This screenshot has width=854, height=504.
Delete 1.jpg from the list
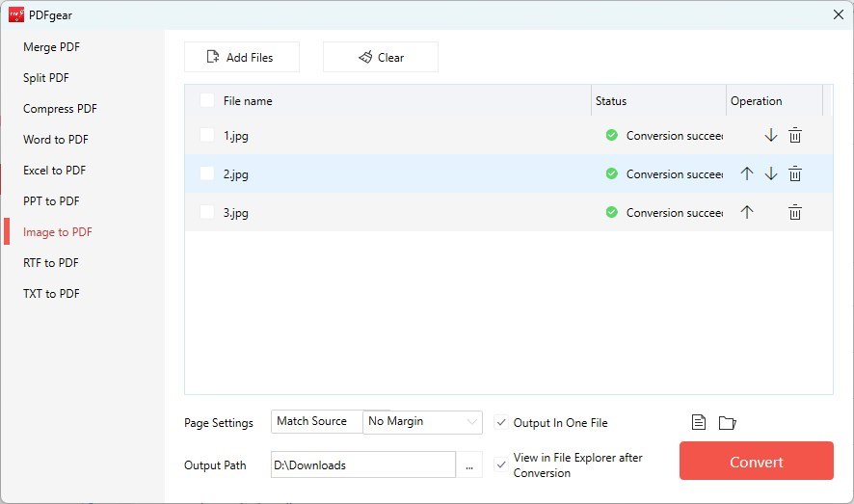click(x=795, y=135)
